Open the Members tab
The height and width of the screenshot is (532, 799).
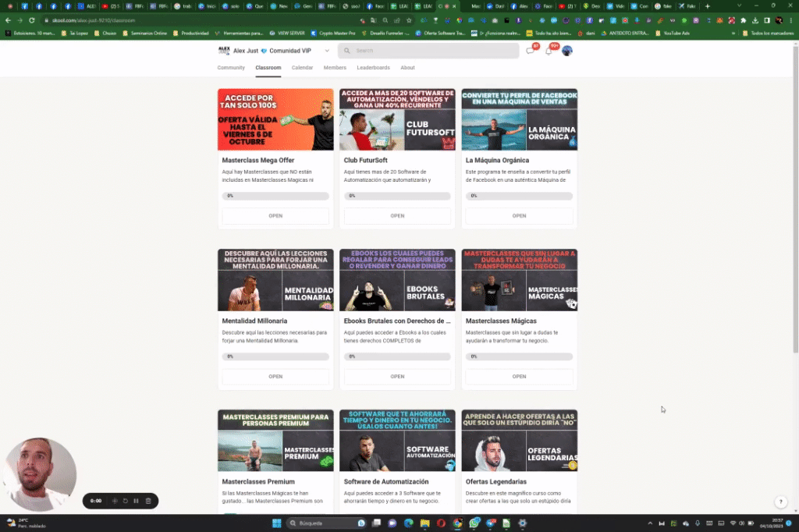coord(335,68)
